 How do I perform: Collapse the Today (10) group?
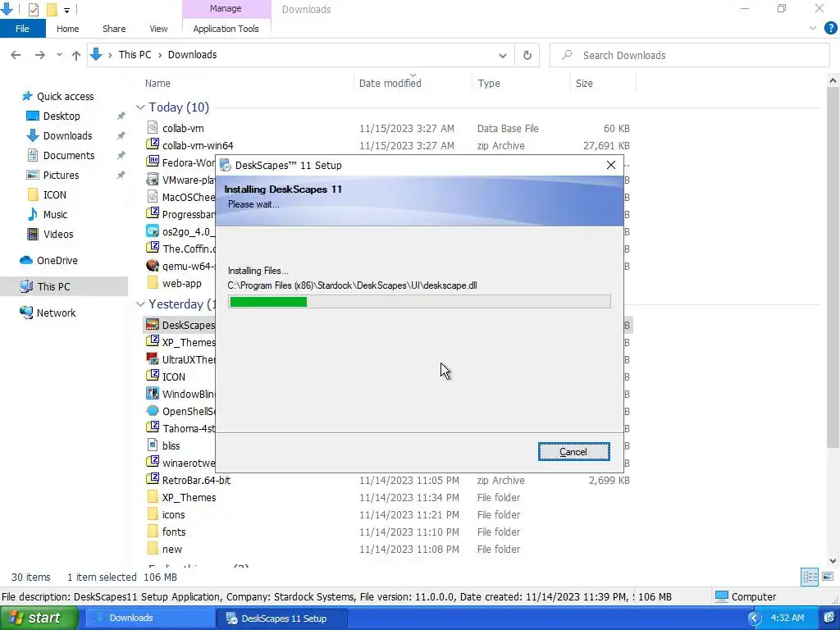coord(140,107)
